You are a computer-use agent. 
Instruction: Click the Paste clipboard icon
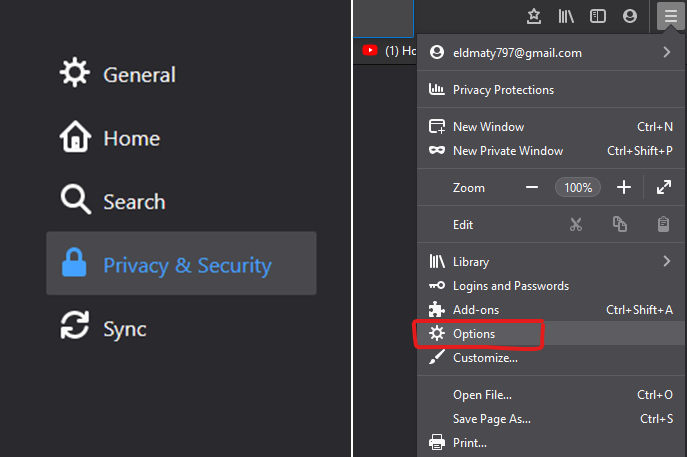(x=663, y=225)
